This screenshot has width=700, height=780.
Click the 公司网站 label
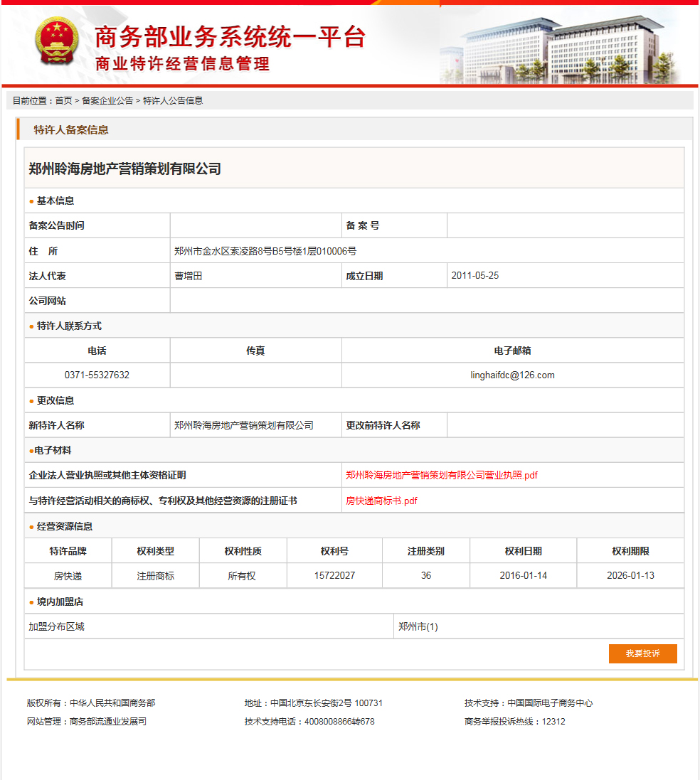pyautogui.click(x=47, y=301)
